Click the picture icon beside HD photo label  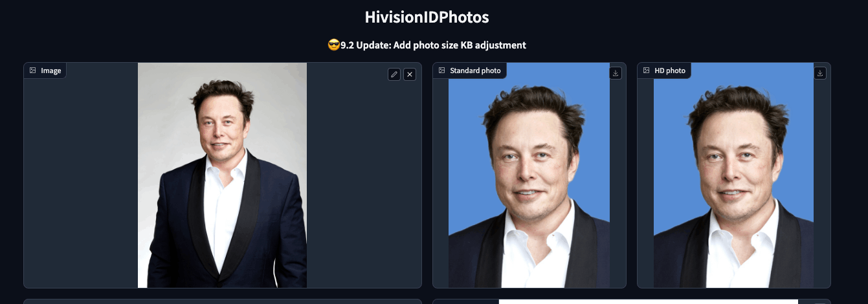647,71
